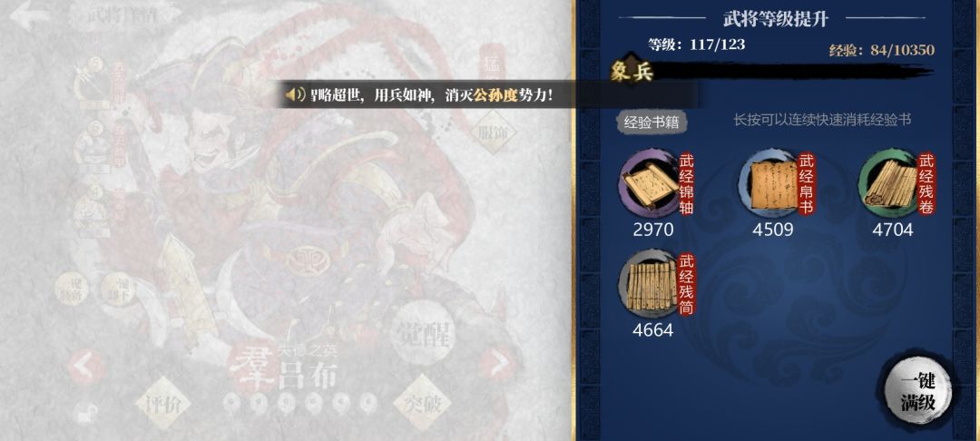980x441 pixels.
Task: Switch to previous general with left arrow
Action: (x=85, y=366)
